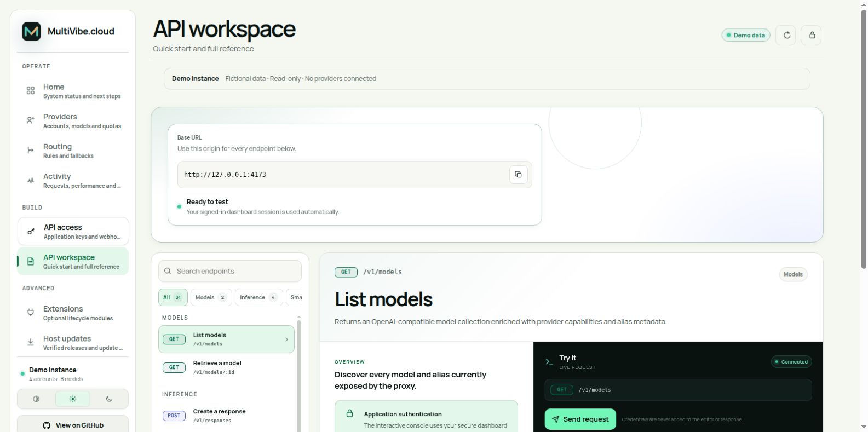868x432 pixels.
Task: Click the Demo data badge
Action: (x=746, y=35)
